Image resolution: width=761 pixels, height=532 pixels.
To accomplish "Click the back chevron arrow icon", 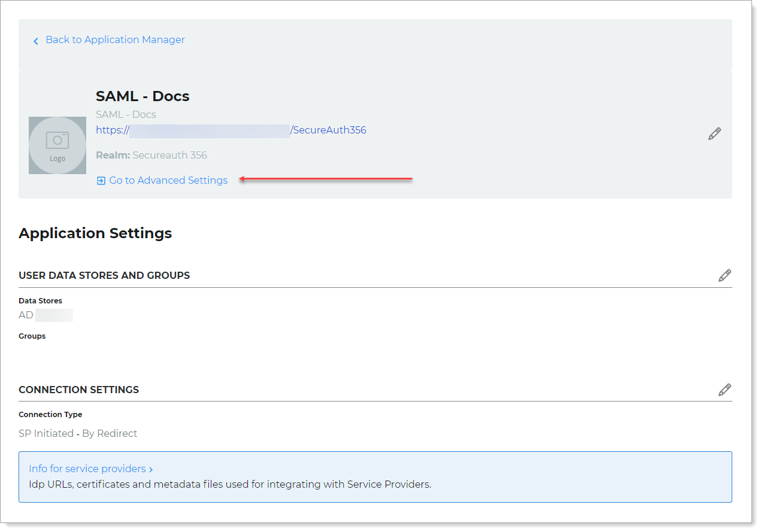I will point(36,40).
